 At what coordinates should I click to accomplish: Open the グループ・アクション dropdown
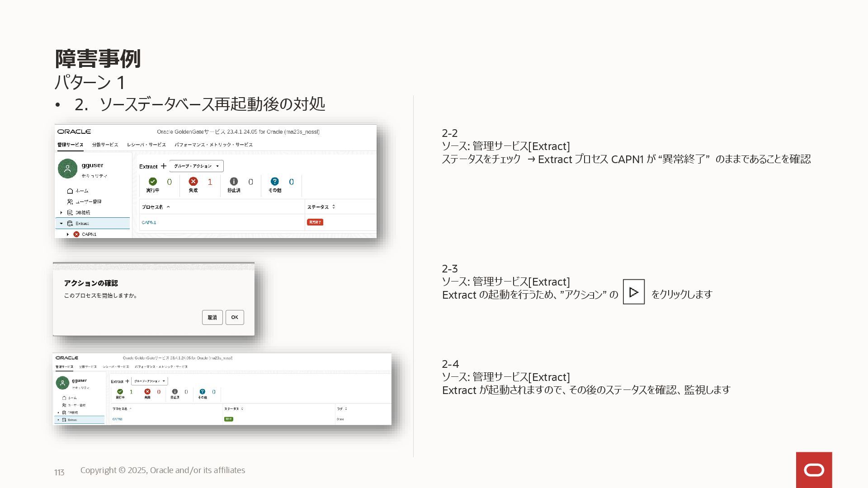coord(197,166)
